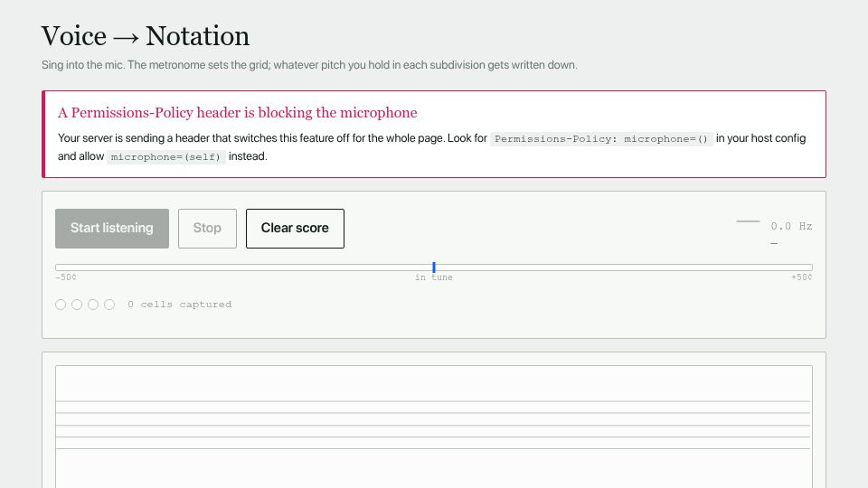Click the first beat indicator circle
This screenshot has height=488, width=868.
click(61, 305)
